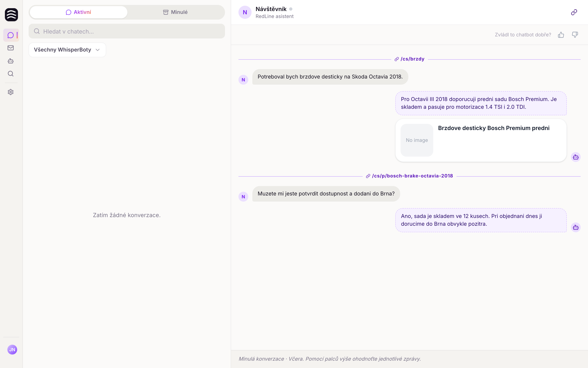Switch to the Aktivní tab

tap(78, 12)
